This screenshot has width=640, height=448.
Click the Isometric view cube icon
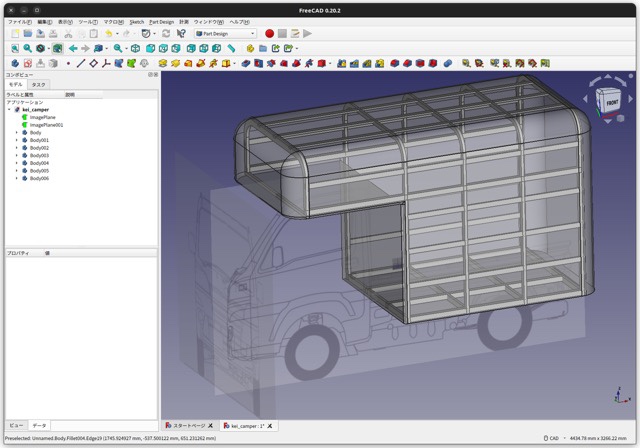click(x=136, y=48)
